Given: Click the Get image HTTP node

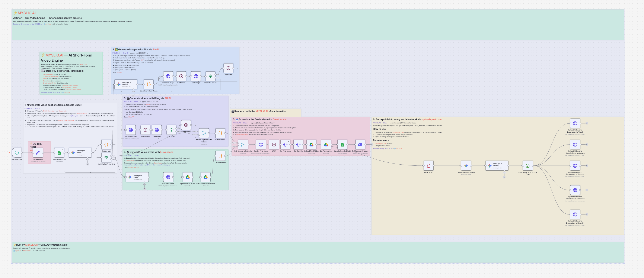Looking at the screenshot, I should (x=196, y=76).
